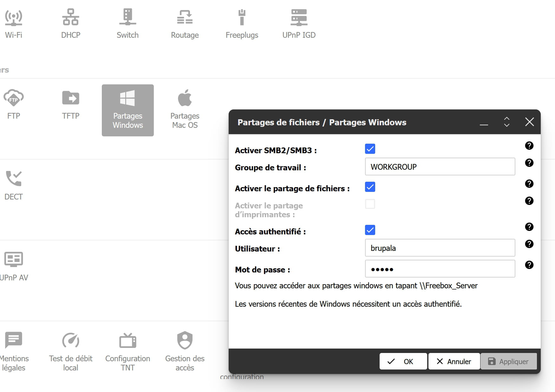555x392 pixels.
Task: Show help for Activer le partage de fichiers
Action: [529, 184]
